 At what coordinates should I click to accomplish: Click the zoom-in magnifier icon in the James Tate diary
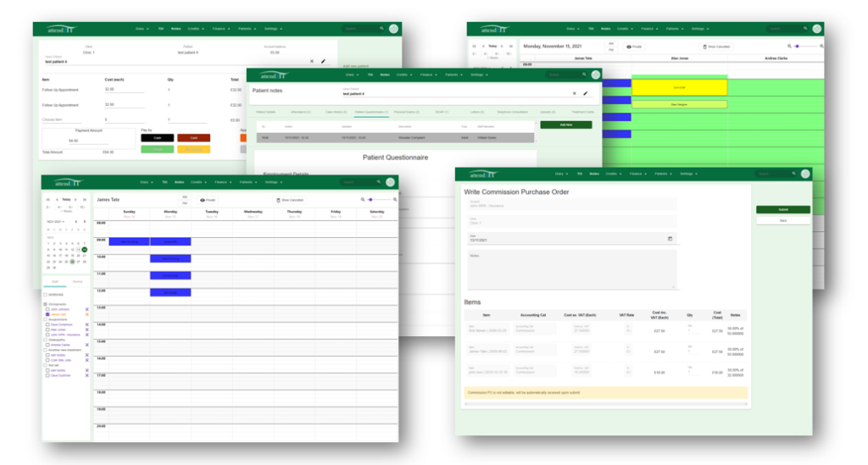(395, 200)
